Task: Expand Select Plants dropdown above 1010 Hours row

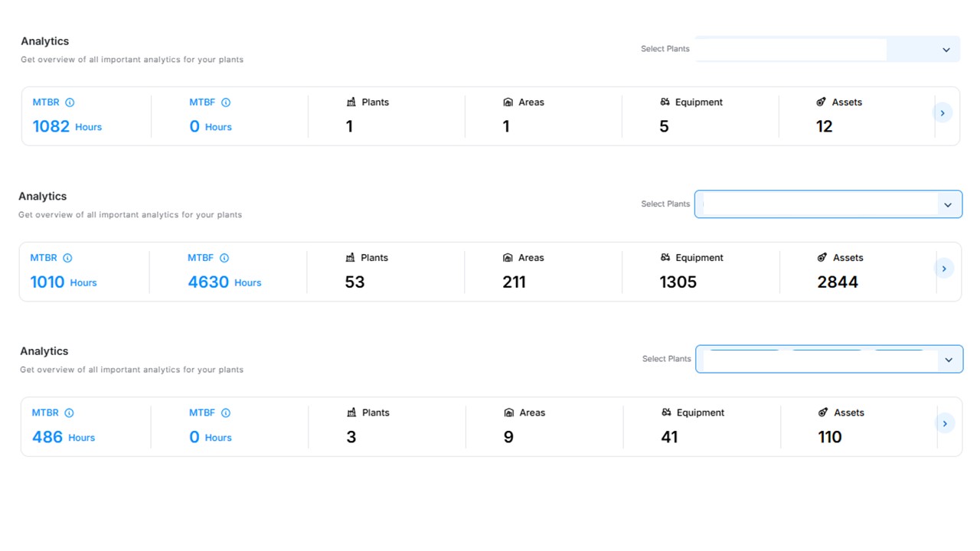Action: [x=948, y=204]
